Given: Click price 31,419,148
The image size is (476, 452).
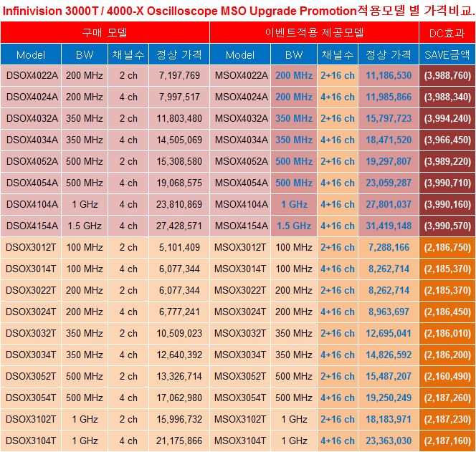Looking at the screenshot, I should (x=389, y=226).
